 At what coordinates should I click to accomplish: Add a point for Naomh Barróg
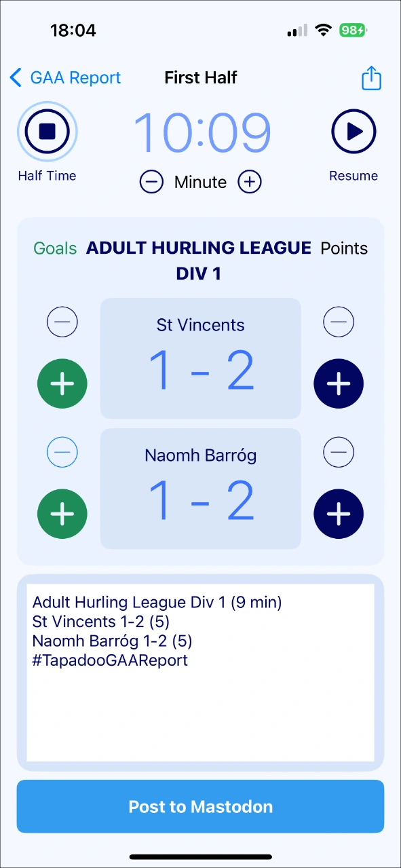339,514
